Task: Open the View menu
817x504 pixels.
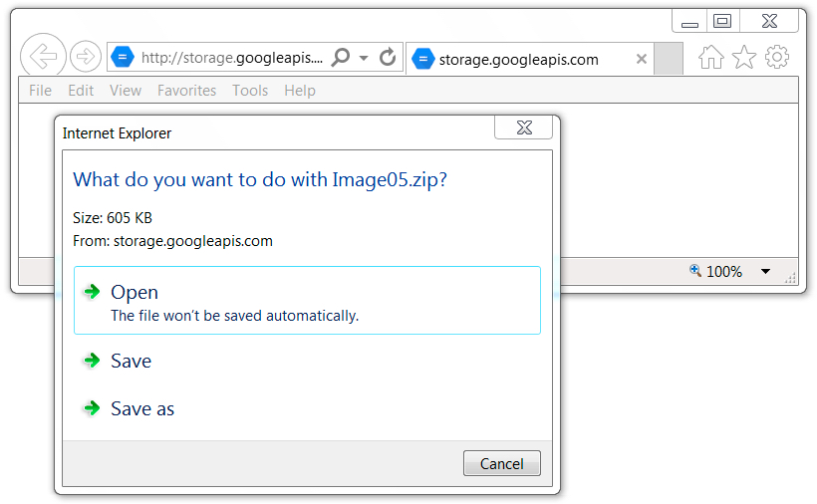Action: point(126,91)
